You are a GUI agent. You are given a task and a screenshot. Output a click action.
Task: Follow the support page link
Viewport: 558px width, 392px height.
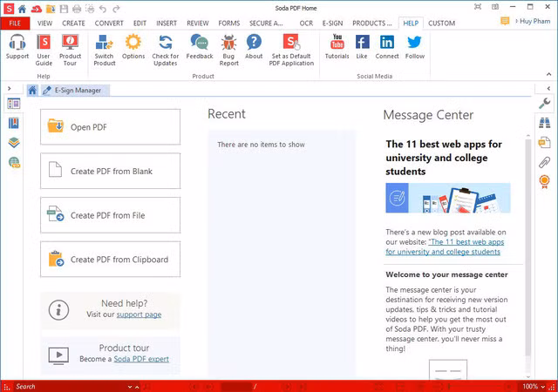(x=139, y=314)
